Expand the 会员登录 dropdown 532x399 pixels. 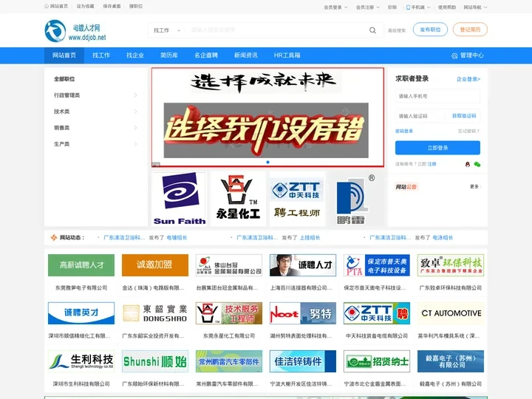click(335, 7)
